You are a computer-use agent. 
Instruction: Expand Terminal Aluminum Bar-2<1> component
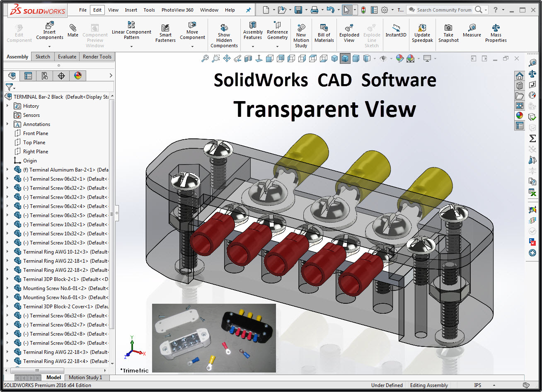pos(7,169)
